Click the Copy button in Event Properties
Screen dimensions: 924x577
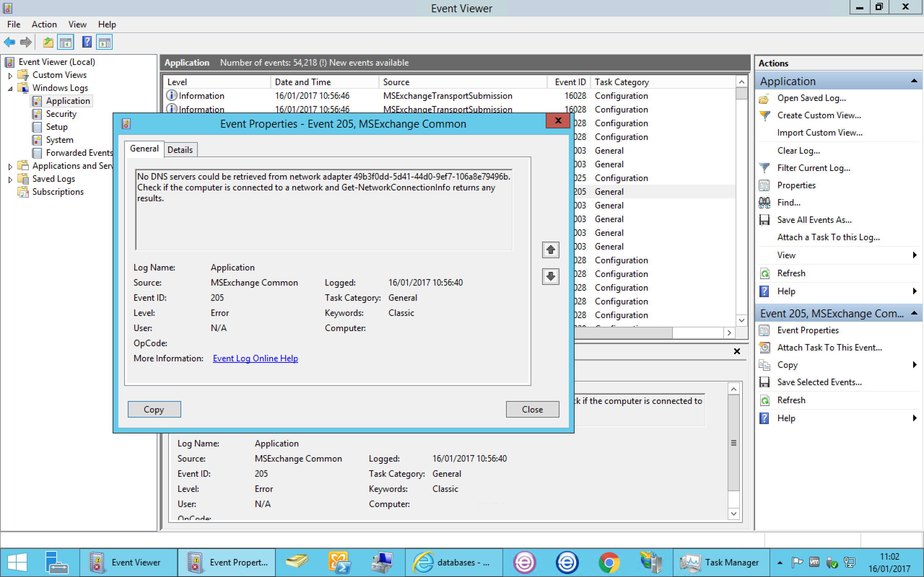point(154,409)
